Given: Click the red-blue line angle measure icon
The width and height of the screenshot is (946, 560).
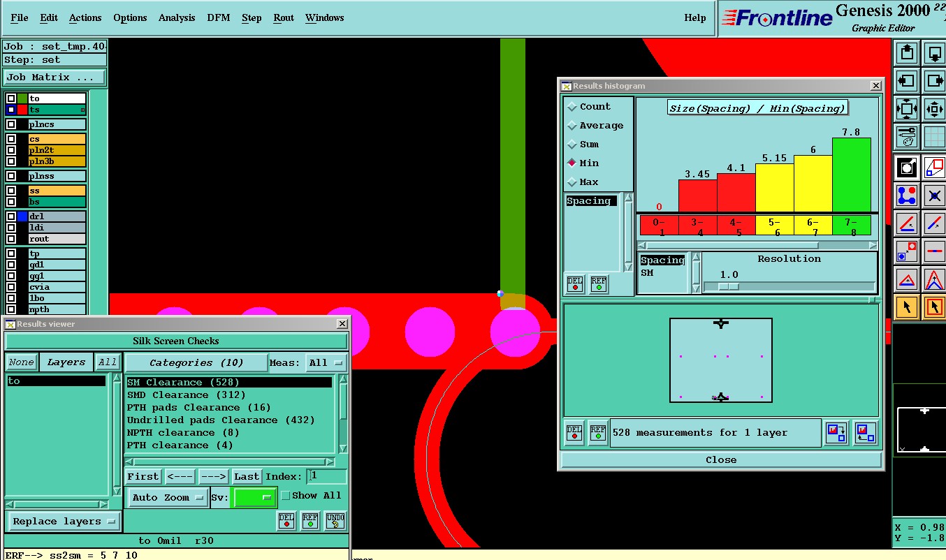Looking at the screenshot, I should pos(907,223).
